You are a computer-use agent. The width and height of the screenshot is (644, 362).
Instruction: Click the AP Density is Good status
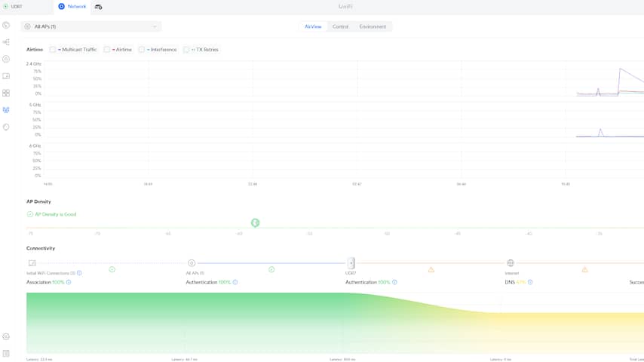52,214
